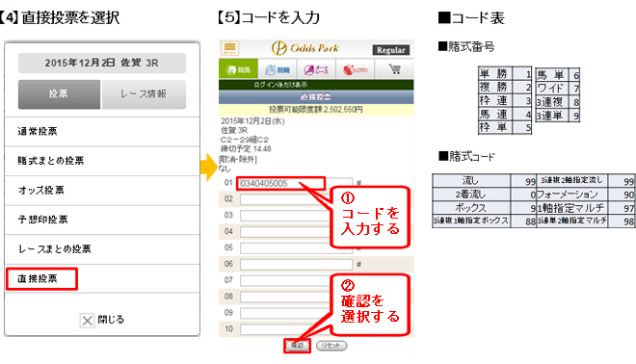Viewport: 636px width, 364px height.
Task: Open the shopping cart icon tab
Action: (394, 69)
